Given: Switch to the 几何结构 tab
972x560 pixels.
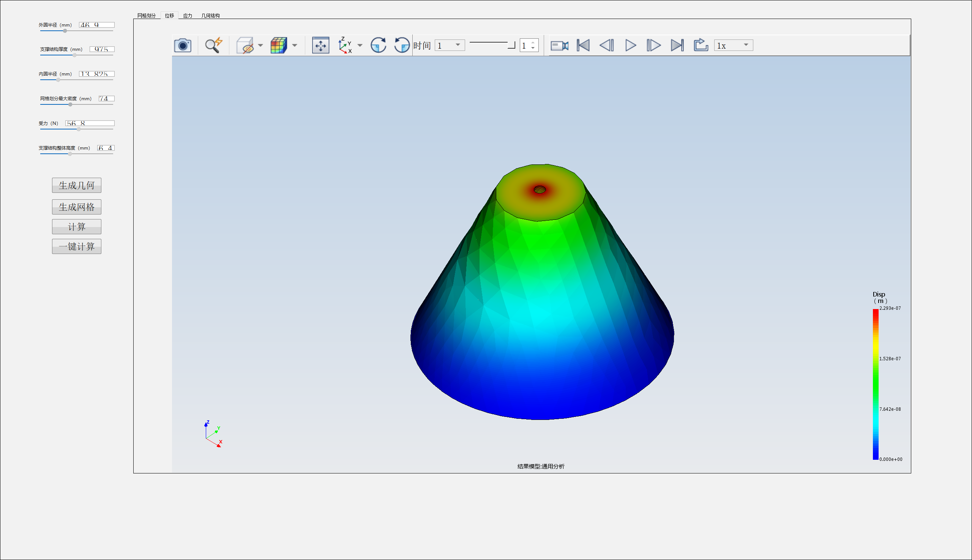Looking at the screenshot, I should 210,16.
